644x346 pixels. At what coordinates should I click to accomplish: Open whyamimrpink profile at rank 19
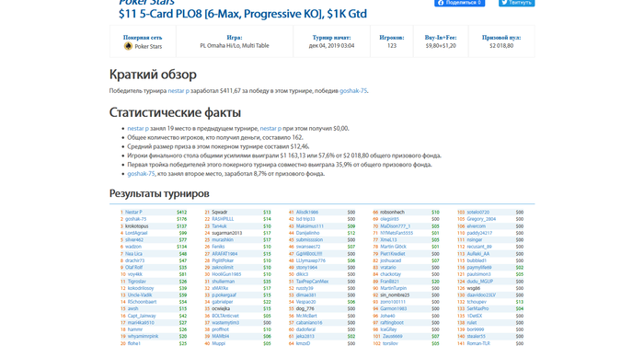pyautogui.click(x=143, y=336)
